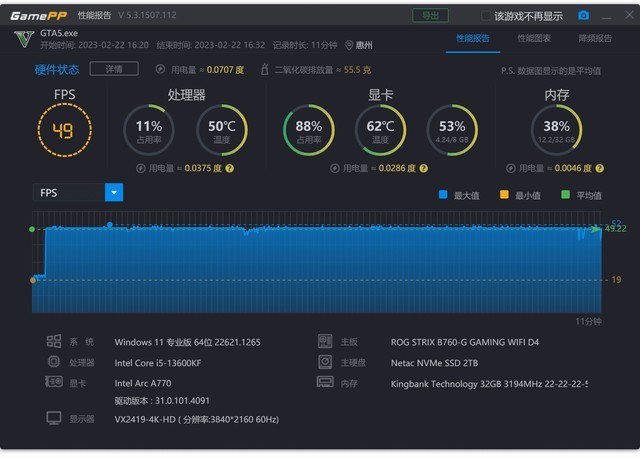Toggle the 该游戏不再显示 checkbox
The width and height of the screenshot is (640, 459).
point(486,16)
